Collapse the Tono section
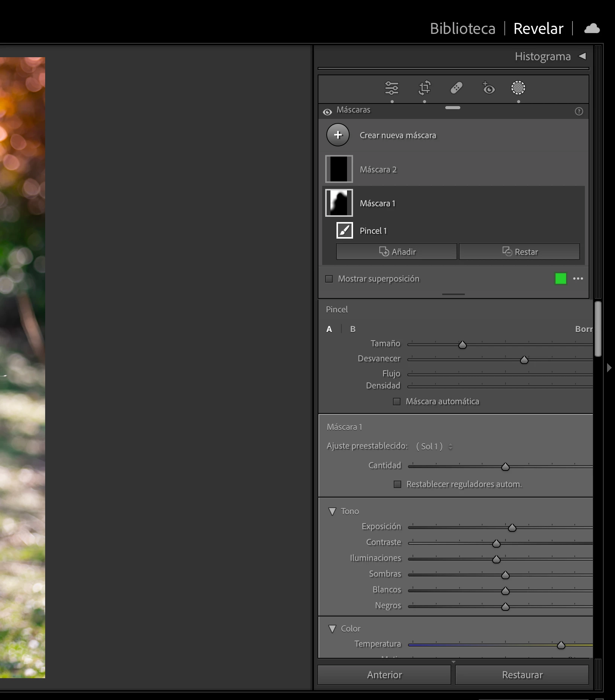This screenshot has height=700, width=615. coord(332,511)
